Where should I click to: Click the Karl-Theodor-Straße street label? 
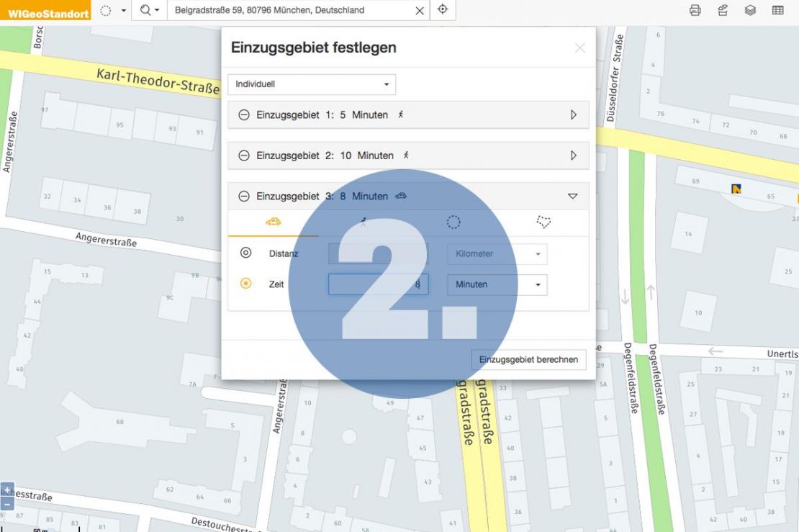pos(158,81)
